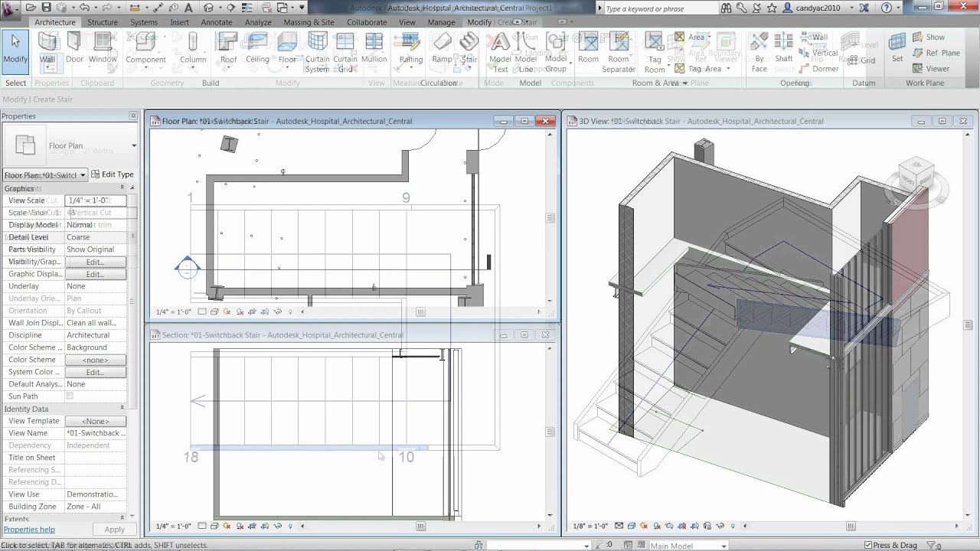Go to the Insert ribbon tab

180,22
